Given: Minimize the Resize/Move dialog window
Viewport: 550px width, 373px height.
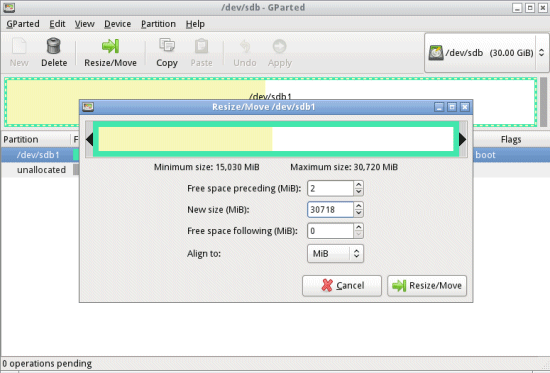Looking at the screenshot, I should coord(439,107).
